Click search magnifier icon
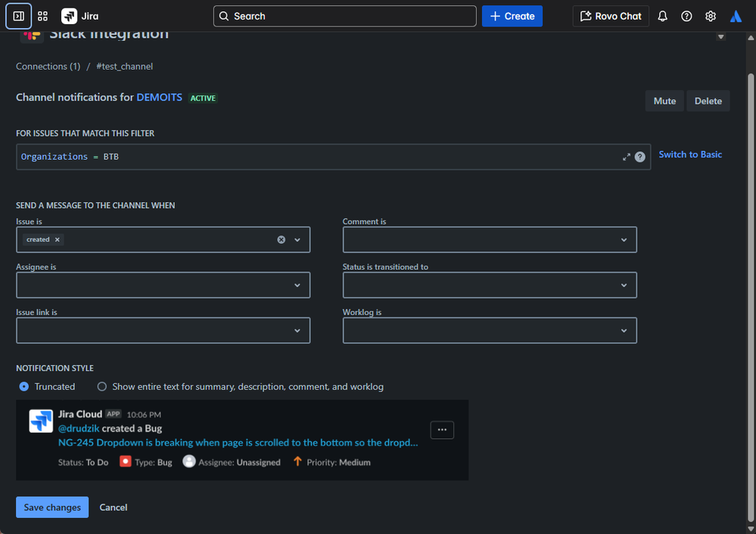This screenshot has height=534, width=756. 224,16
